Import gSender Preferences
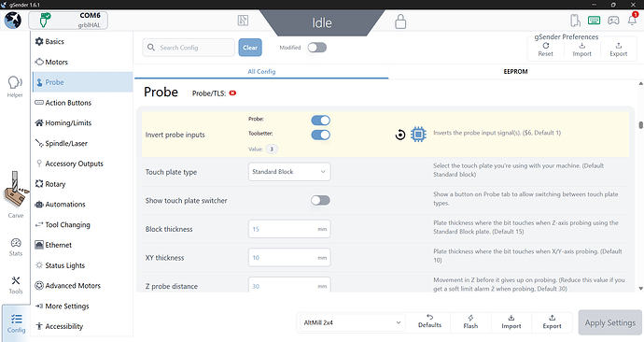The width and height of the screenshot is (644, 342). coord(582,50)
